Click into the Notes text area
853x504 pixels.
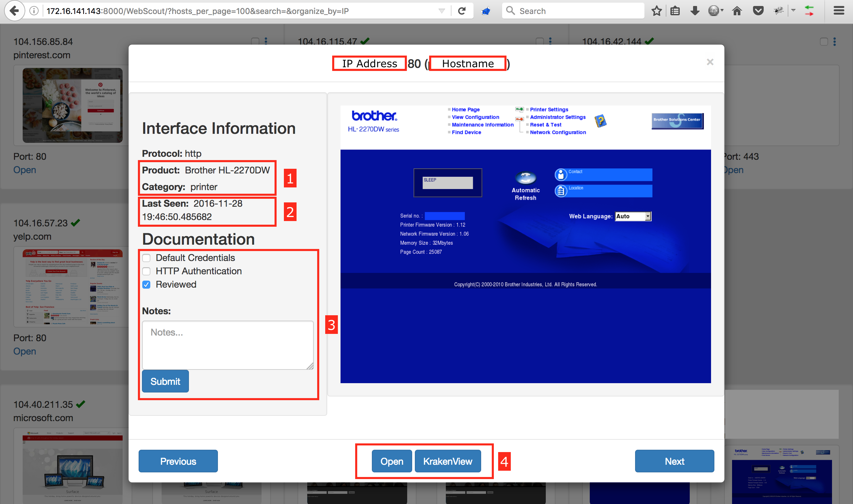click(x=227, y=344)
